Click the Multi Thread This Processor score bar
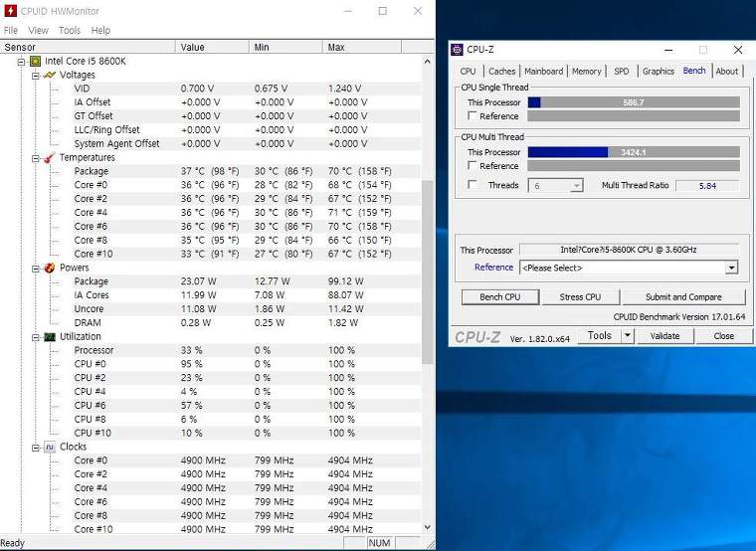The height and width of the screenshot is (551, 756). [x=634, y=152]
